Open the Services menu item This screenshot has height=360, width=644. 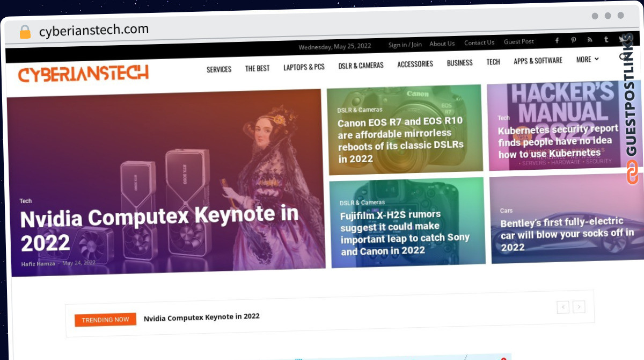219,69
